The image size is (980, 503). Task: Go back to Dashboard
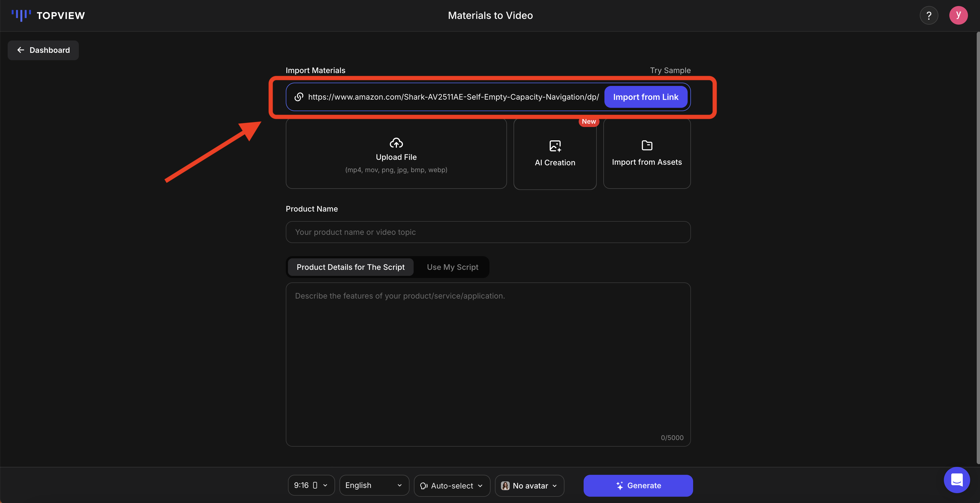(43, 50)
